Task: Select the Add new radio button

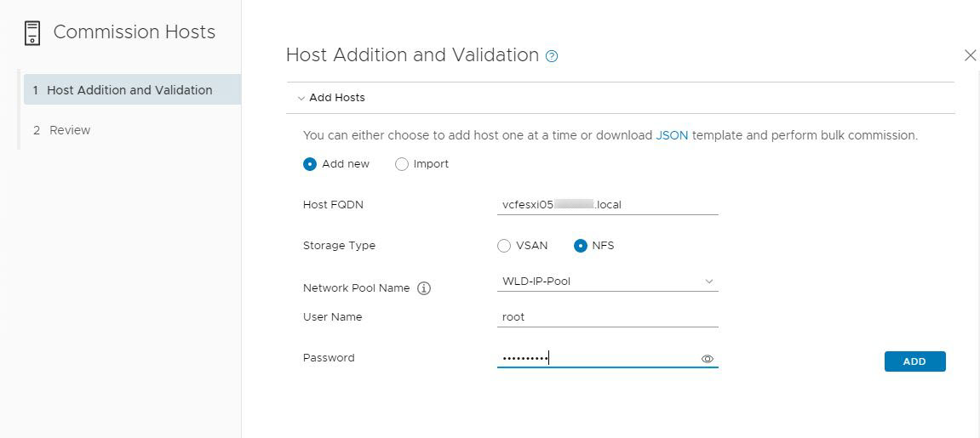Action: click(310, 164)
